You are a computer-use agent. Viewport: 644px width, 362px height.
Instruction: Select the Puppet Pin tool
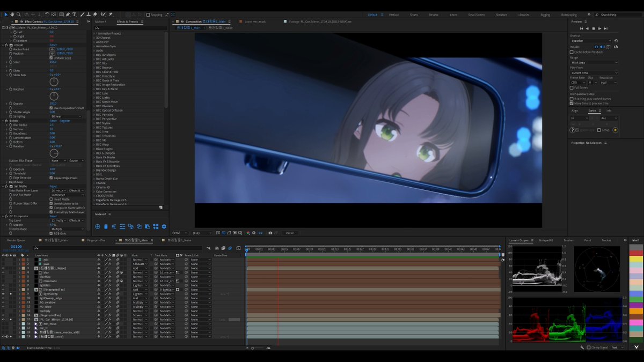pyautogui.click(x=111, y=14)
